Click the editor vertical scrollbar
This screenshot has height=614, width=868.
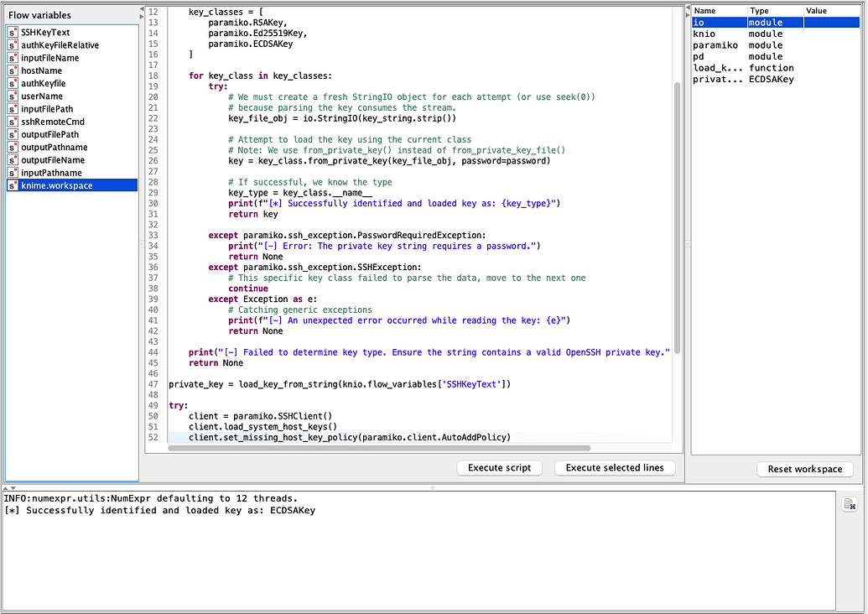[x=677, y=218]
